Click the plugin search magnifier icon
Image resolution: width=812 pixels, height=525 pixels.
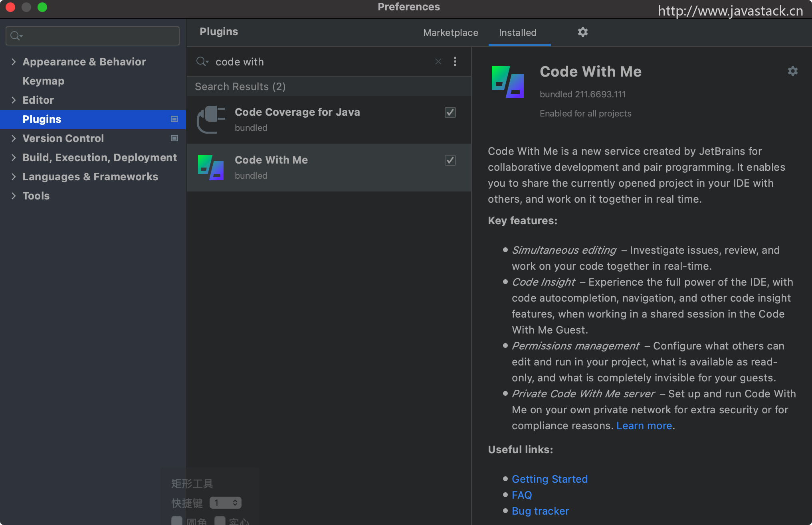[202, 61]
